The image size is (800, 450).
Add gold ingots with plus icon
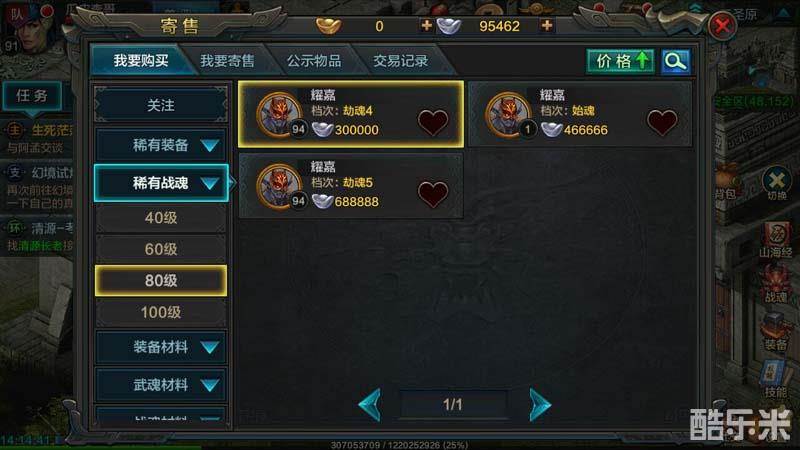pyautogui.click(x=426, y=25)
